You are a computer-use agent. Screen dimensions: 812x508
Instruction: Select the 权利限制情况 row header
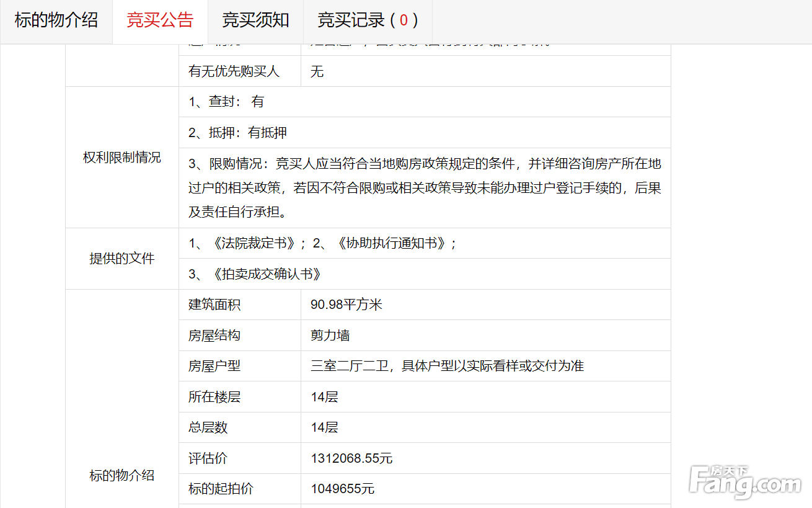[122, 158]
